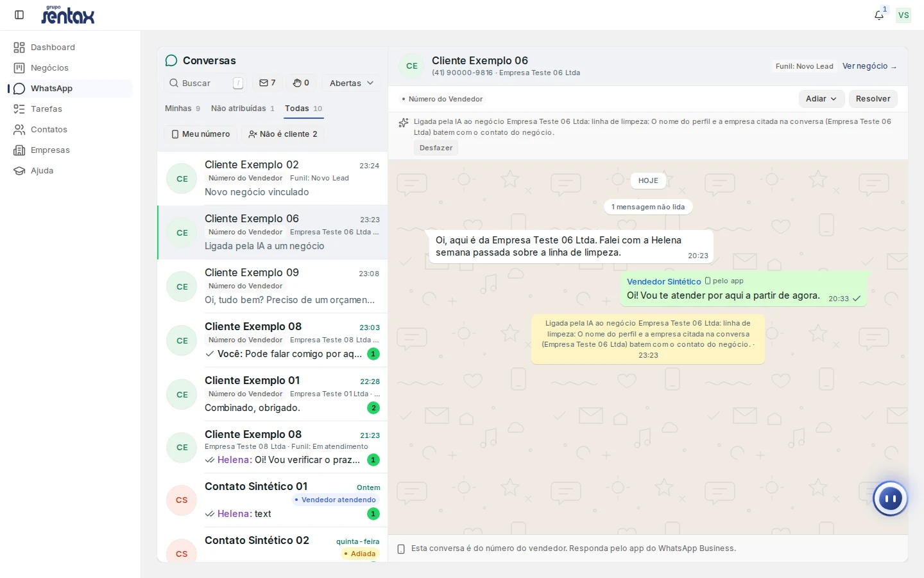
Task: Click the Buscar search field
Action: pyautogui.click(x=205, y=83)
